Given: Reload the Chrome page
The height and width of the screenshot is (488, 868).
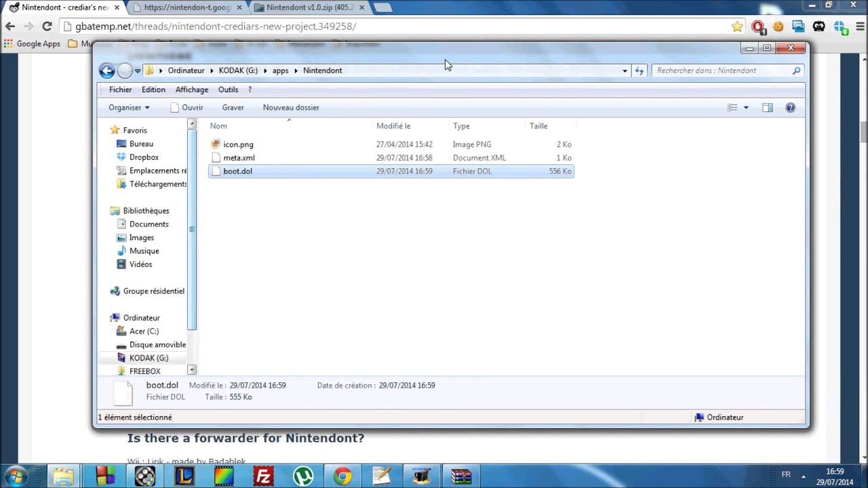Looking at the screenshot, I should pos(47,26).
